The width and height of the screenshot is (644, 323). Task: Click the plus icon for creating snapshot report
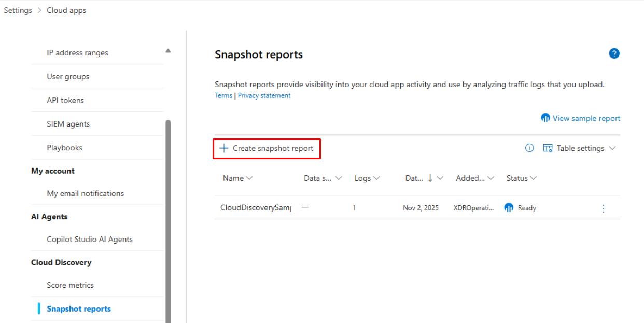point(223,148)
